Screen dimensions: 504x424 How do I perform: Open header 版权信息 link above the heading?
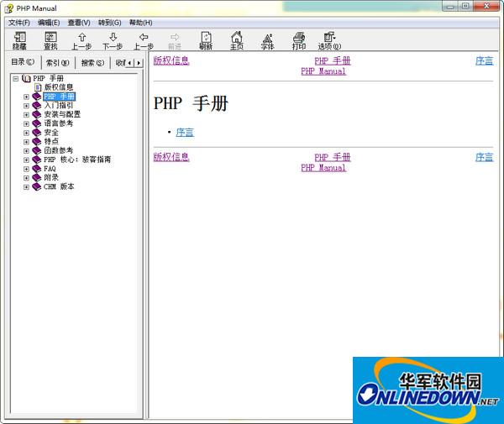tap(171, 60)
